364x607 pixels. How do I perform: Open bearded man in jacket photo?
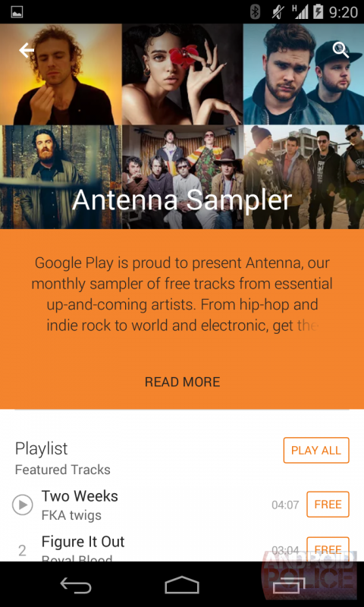[61, 177]
